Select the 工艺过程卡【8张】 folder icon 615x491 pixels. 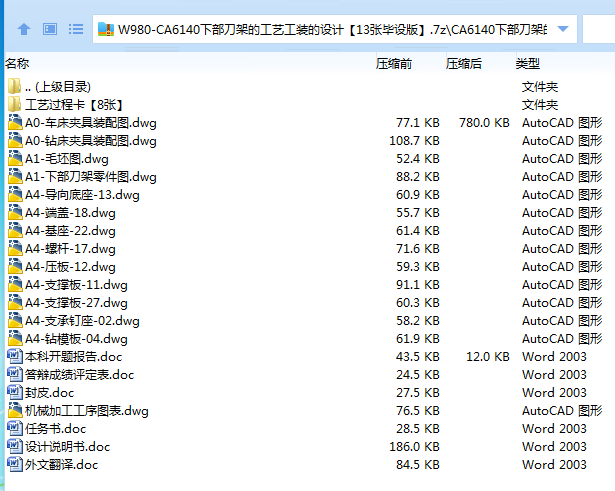(x=15, y=104)
